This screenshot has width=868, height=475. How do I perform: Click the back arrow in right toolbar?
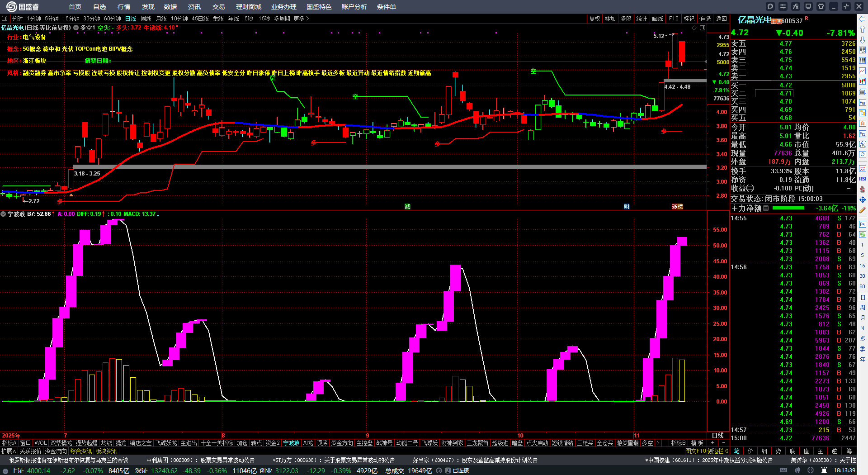[863, 19]
